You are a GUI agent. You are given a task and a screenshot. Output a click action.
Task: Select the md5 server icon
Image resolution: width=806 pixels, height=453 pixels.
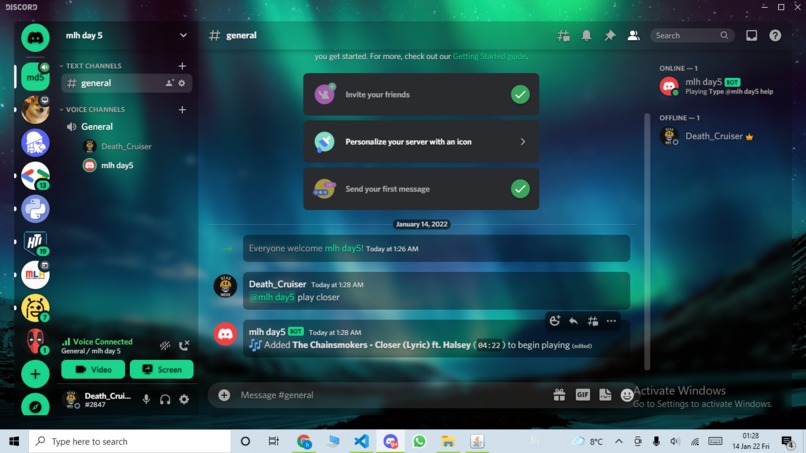[x=35, y=77]
